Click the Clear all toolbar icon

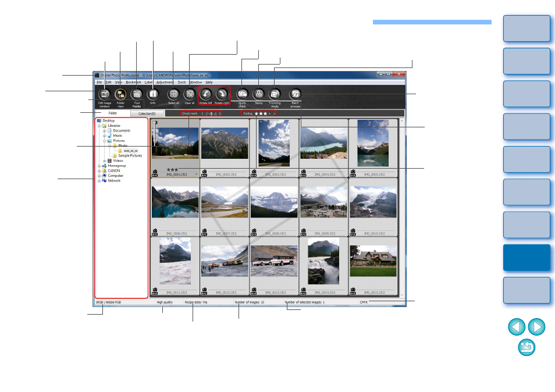click(x=190, y=94)
